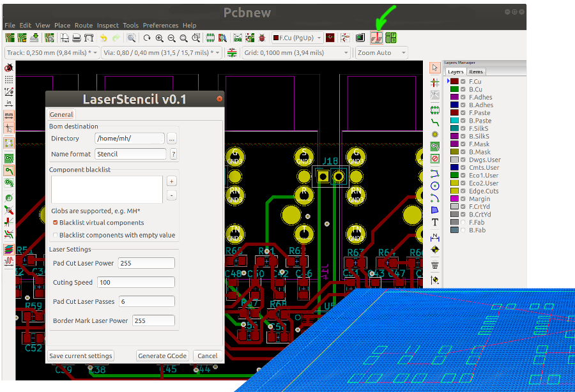This screenshot has width=575, height=392.
Task: Click the Save board icon
Action: point(34,38)
